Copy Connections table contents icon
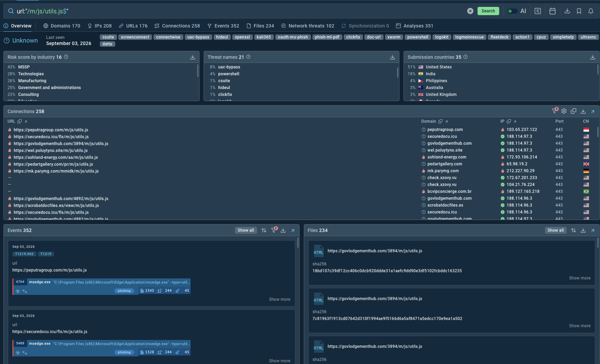 (574, 111)
